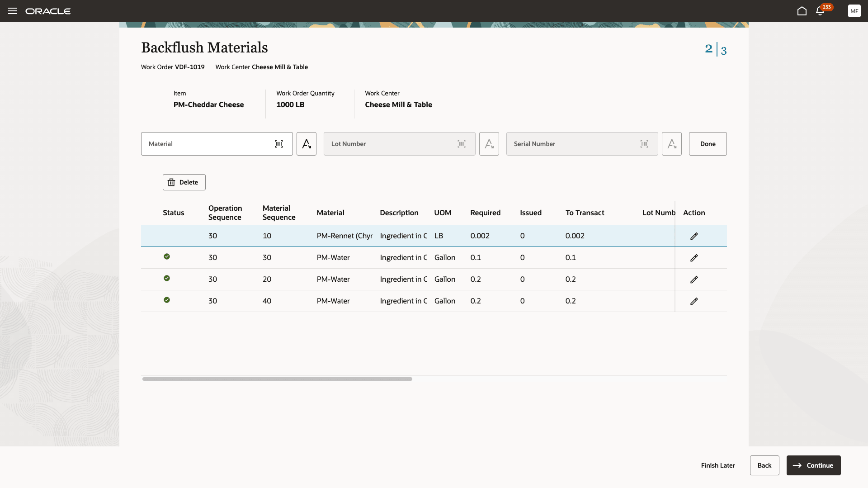This screenshot has height=488, width=868.
Task: Toggle keyboard entry mode for Serial Number
Action: (671, 143)
